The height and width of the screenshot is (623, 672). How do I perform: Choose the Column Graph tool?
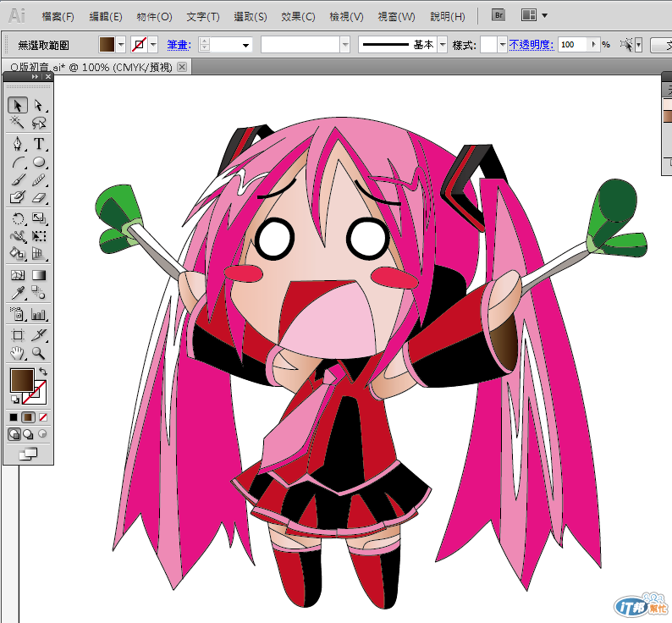[x=39, y=314]
